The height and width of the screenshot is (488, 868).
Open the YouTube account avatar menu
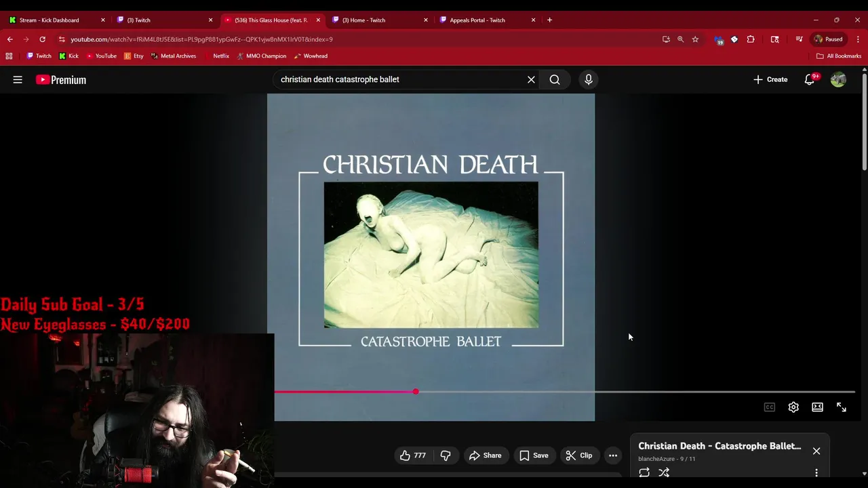pyautogui.click(x=838, y=80)
